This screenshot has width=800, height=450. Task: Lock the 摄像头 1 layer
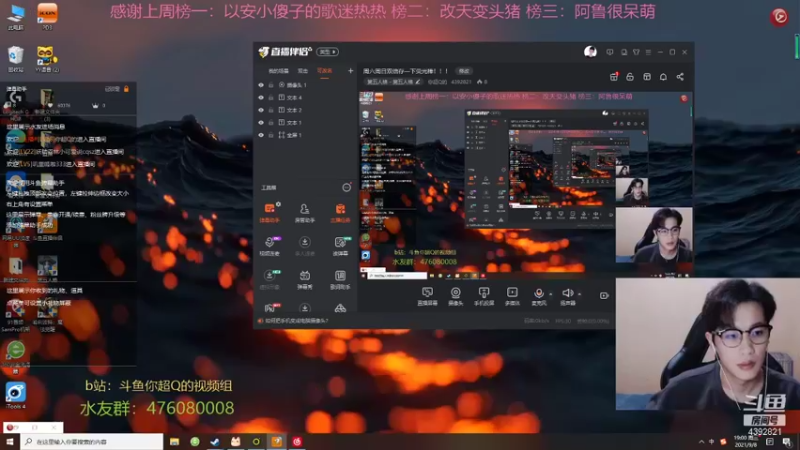pyautogui.click(x=271, y=85)
